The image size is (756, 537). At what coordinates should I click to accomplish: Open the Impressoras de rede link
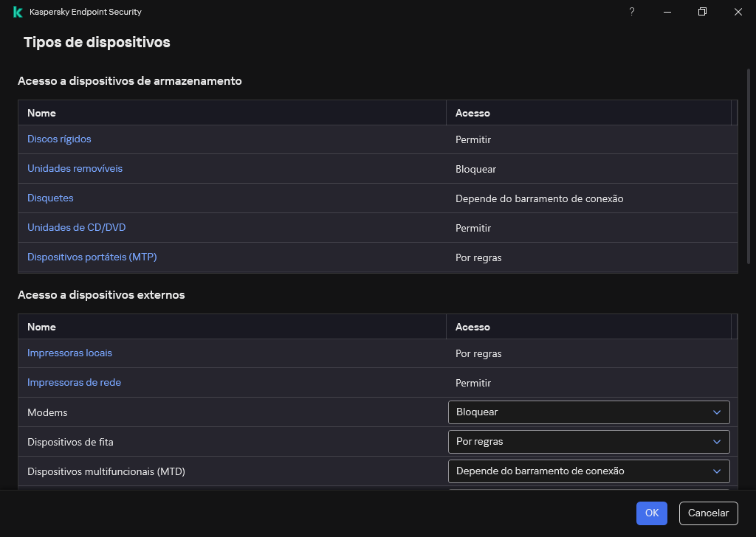[74, 382]
